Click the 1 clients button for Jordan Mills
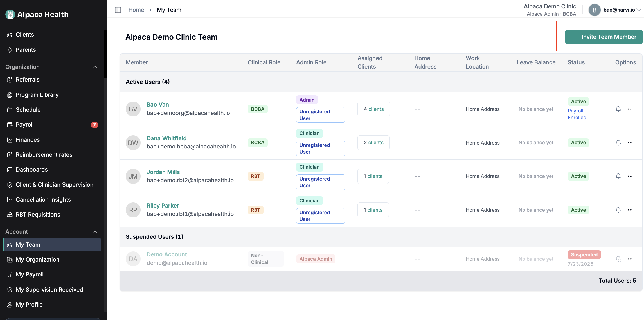Viewport: 644px width, 320px height. [x=373, y=176]
